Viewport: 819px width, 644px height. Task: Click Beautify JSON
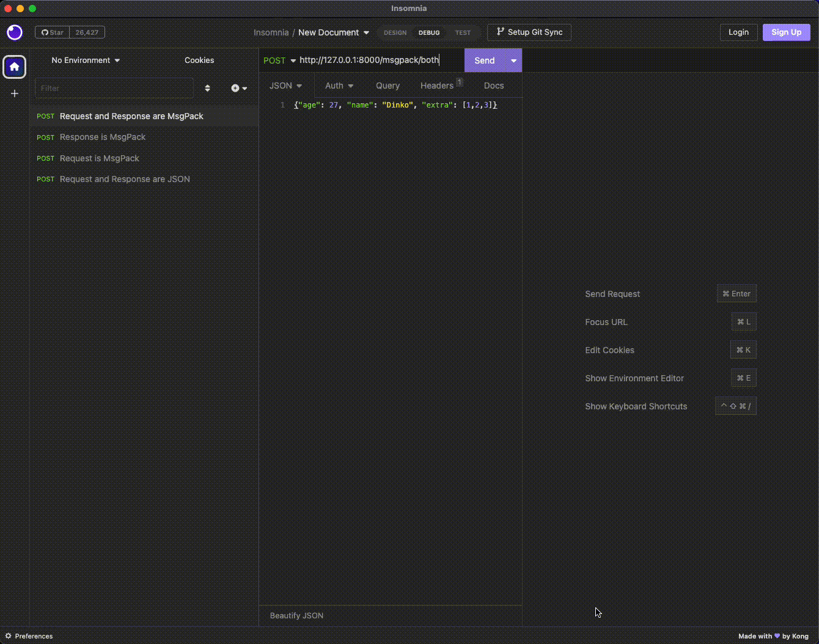click(x=296, y=615)
